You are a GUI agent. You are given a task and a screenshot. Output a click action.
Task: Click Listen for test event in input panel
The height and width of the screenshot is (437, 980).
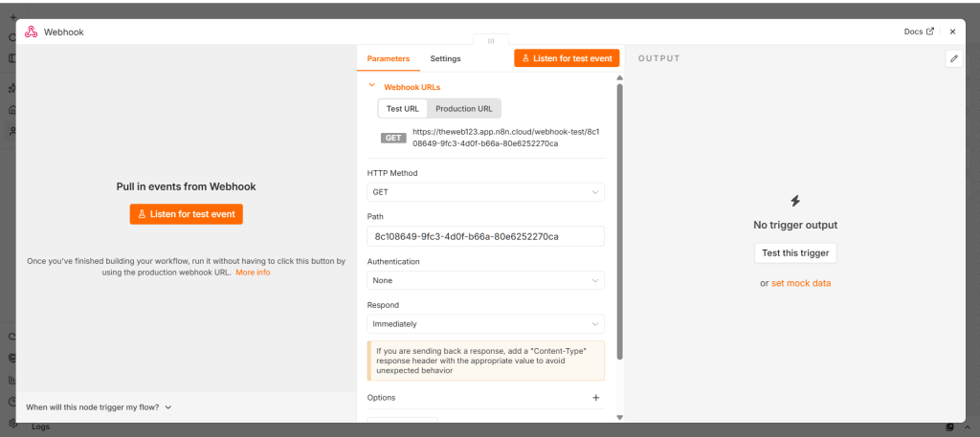click(x=187, y=214)
